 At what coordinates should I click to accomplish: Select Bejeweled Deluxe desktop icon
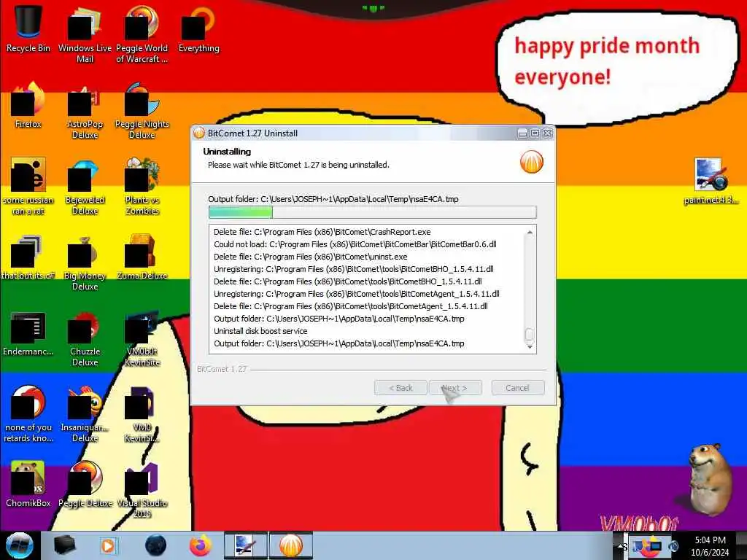pos(85,187)
